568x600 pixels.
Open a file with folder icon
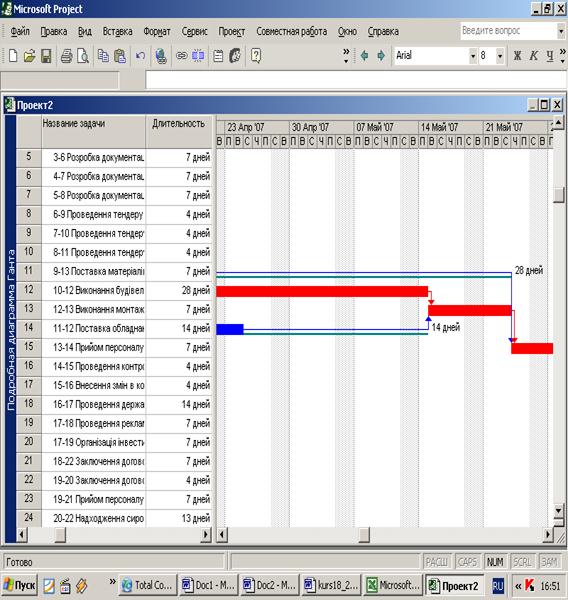29,56
